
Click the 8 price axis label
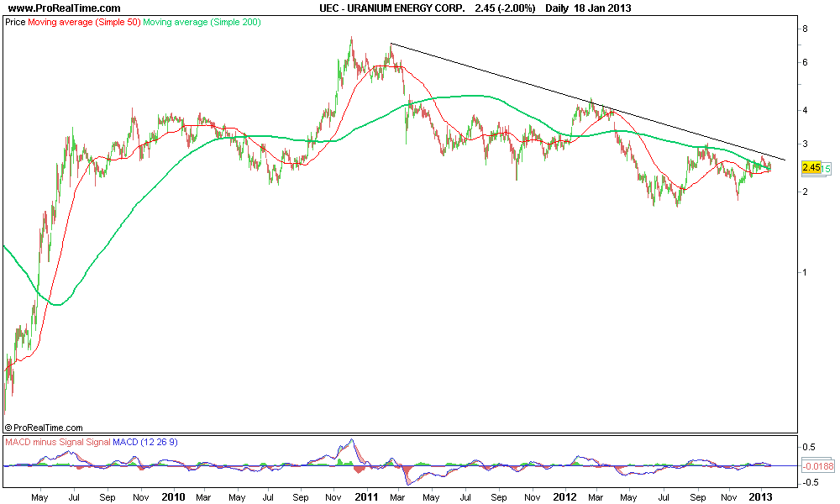pyautogui.click(x=805, y=29)
